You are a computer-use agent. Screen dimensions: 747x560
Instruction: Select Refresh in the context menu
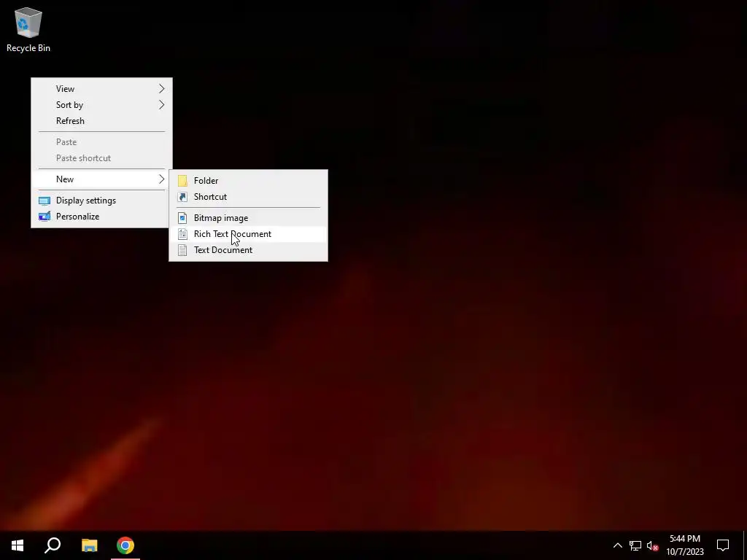pyautogui.click(x=101, y=121)
